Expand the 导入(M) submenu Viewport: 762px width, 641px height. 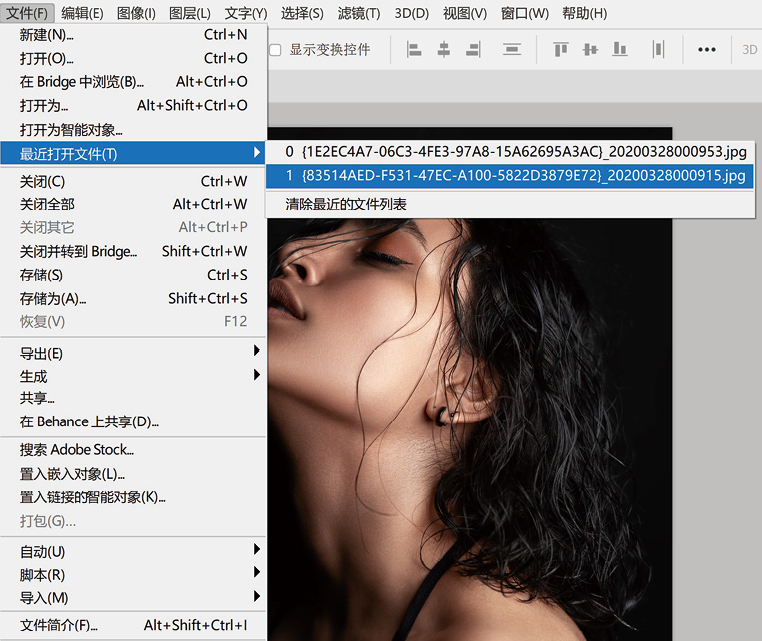click(x=133, y=597)
